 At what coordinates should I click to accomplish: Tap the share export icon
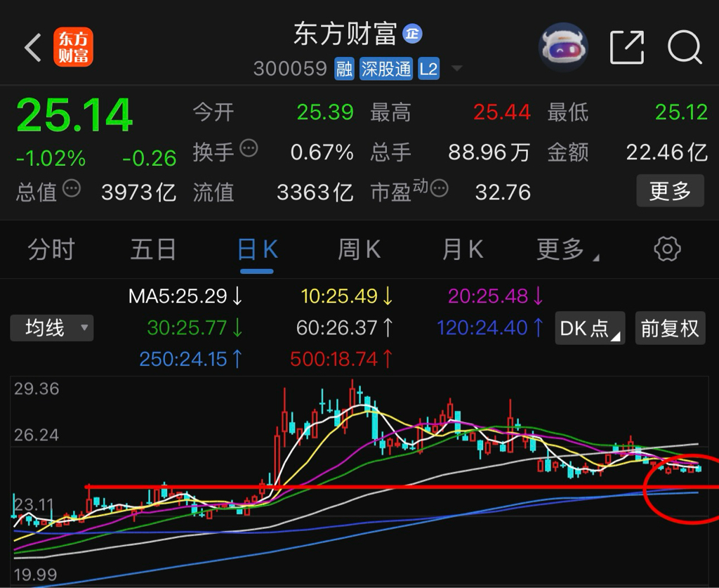point(627,47)
